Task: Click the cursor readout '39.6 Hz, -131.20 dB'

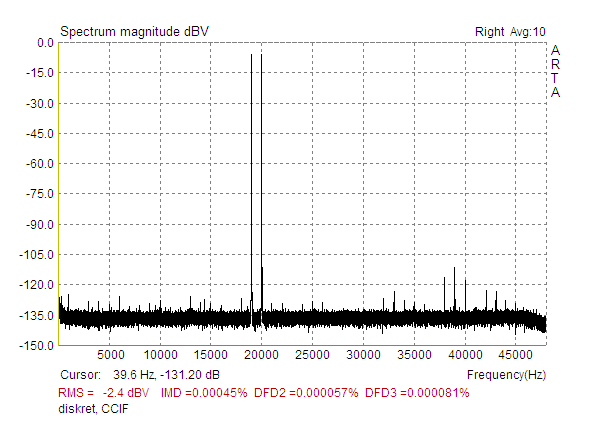Action: pos(166,374)
